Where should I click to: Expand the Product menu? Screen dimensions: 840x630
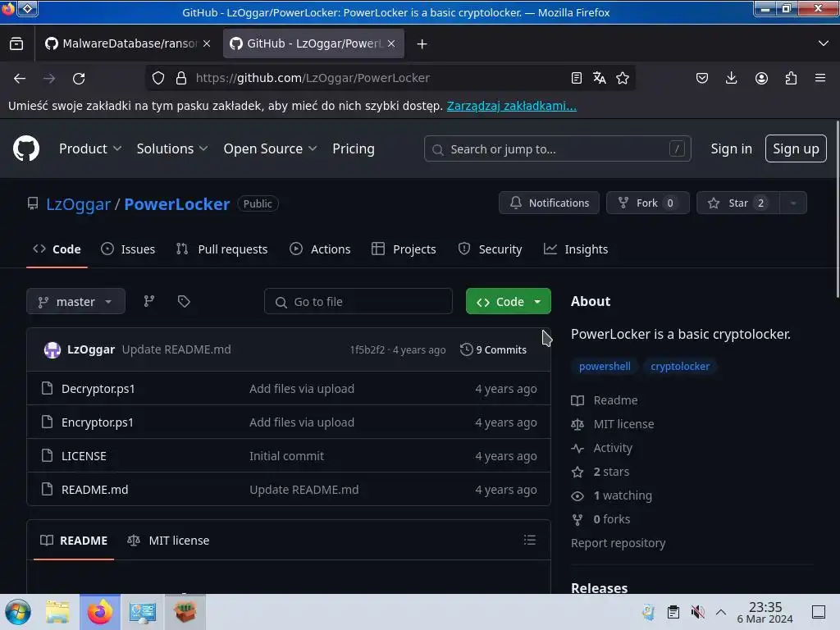coord(90,148)
